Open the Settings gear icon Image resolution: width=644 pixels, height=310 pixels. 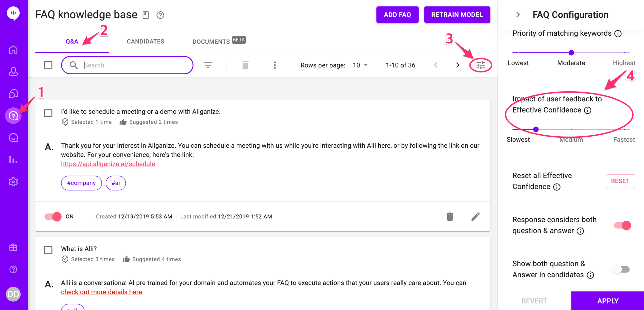13,182
